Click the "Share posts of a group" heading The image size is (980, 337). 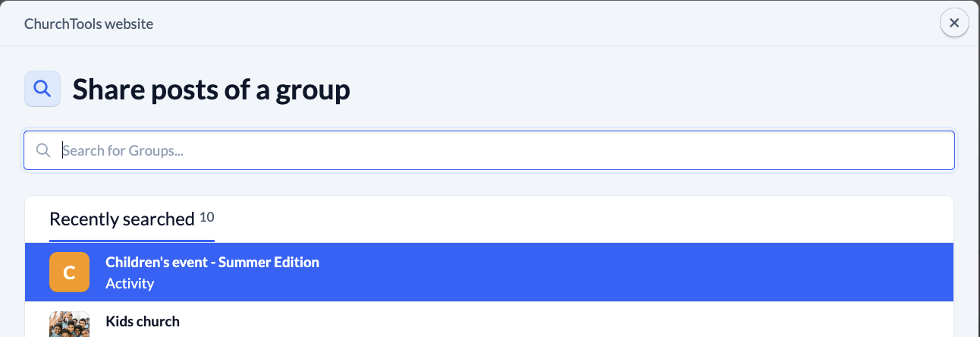(211, 90)
